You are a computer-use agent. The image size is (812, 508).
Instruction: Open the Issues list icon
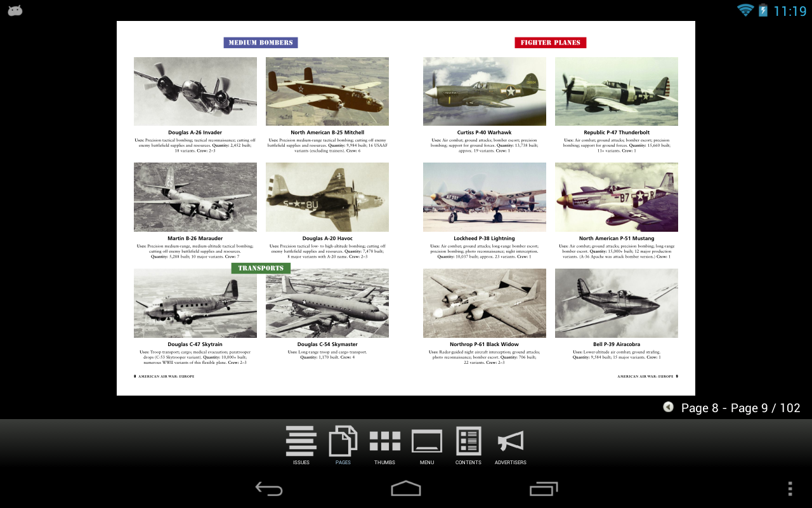coord(301,446)
